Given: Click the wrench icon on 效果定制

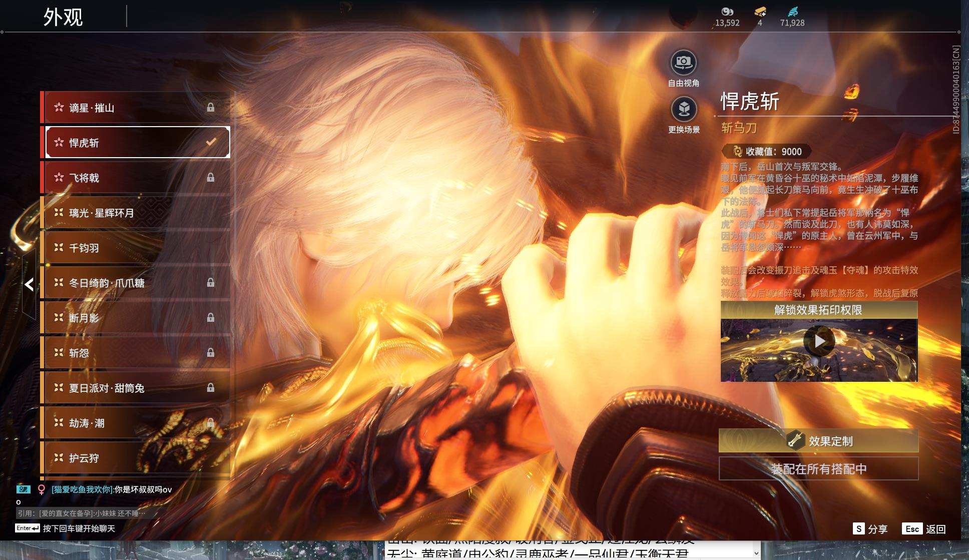Looking at the screenshot, I should pos(794,440).
